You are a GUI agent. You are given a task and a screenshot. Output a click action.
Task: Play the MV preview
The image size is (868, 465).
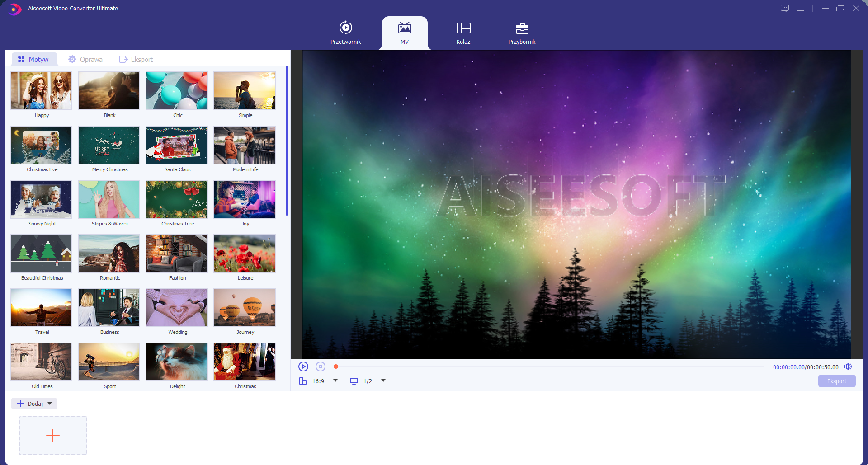303,366
